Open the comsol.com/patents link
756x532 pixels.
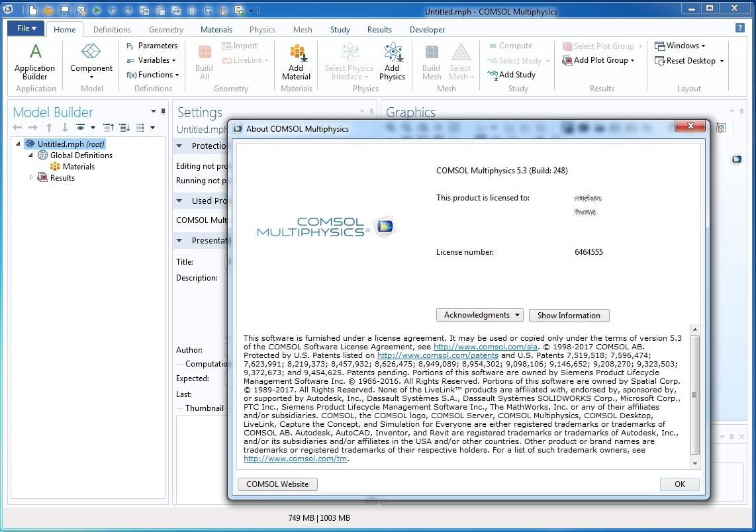438,355
